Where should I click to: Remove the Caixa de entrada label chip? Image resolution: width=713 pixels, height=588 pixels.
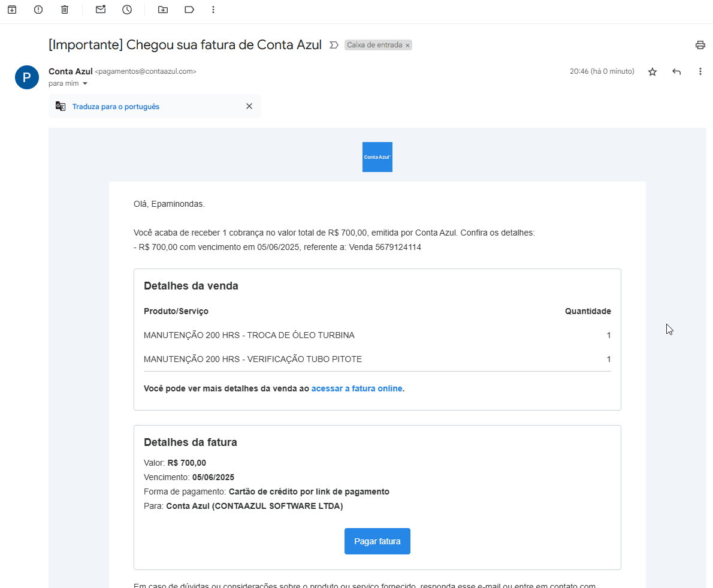tap(407, 45)
